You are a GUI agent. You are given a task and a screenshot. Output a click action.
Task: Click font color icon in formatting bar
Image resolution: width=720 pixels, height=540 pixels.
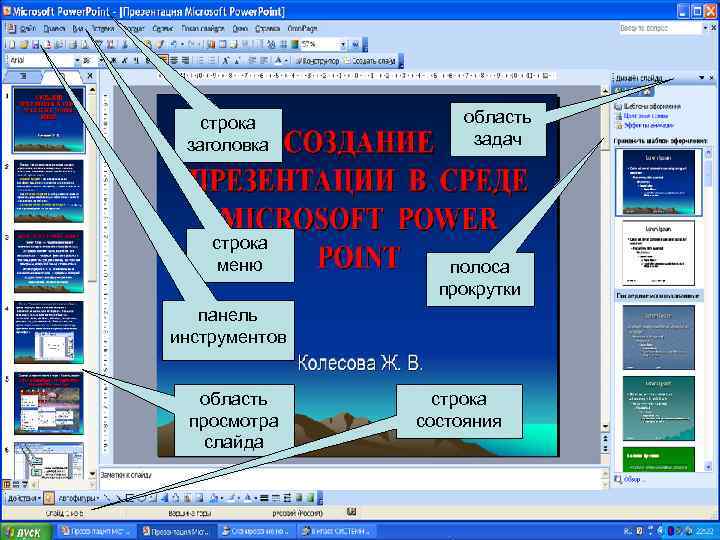point(278,61)
